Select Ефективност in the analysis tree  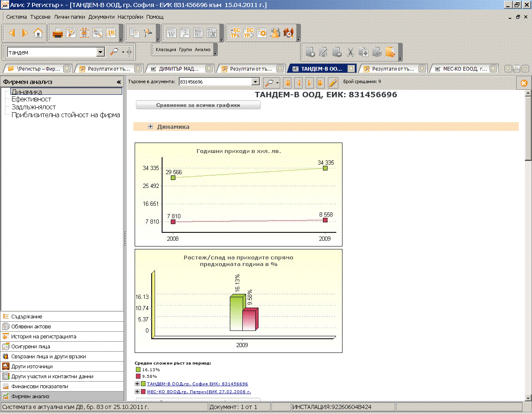[x=31, y=99]
